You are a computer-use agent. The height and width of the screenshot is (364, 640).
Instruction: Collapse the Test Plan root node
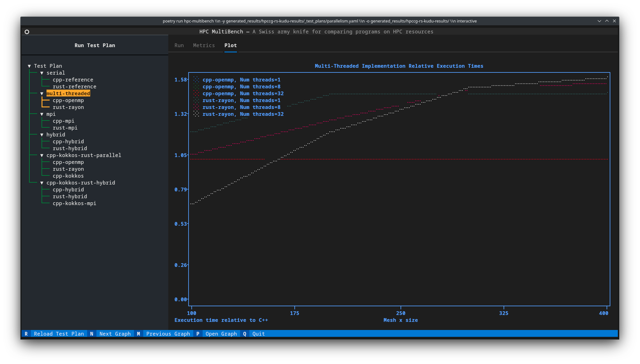29,66
